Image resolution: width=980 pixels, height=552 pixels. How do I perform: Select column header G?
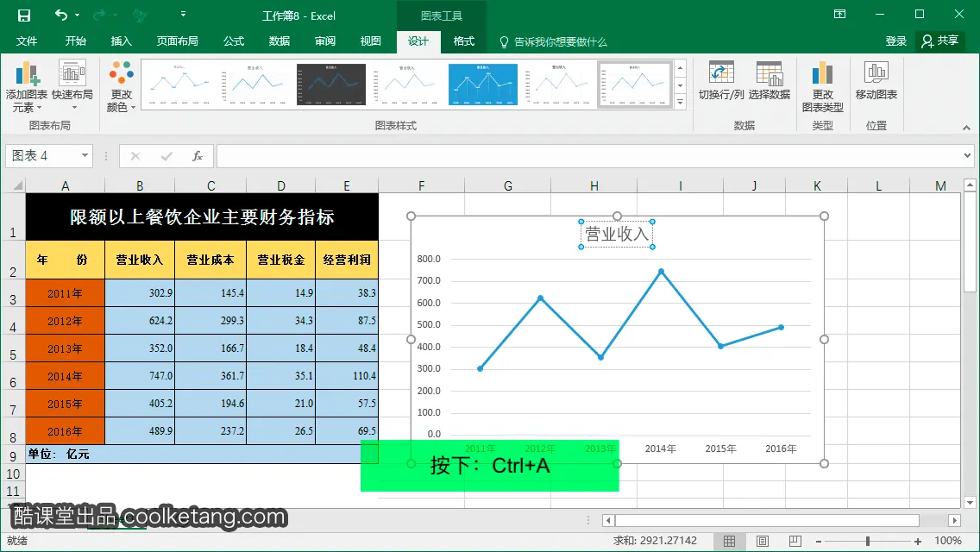coord(507,185)
